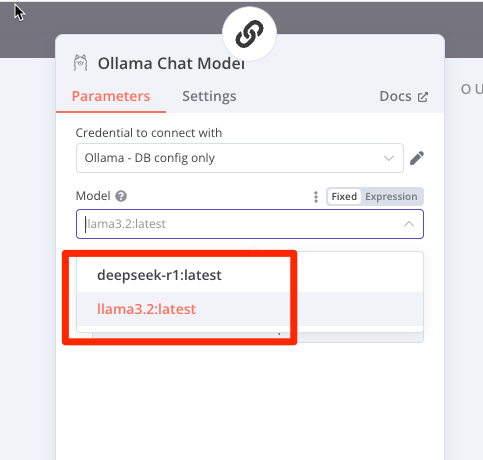Open the Ollama - DB config only selector
Image resolution: width=483 pixels, height=460 pixels.
(x=240, y=158)
